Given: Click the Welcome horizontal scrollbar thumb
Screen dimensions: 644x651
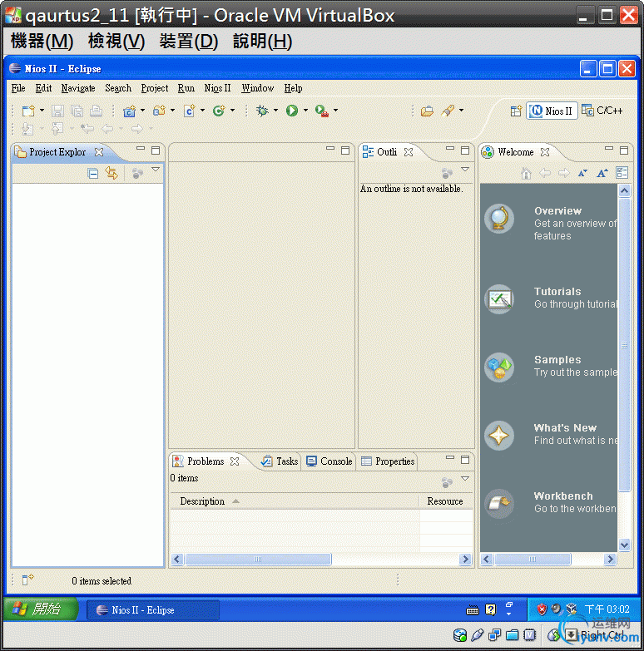Looking at the screenshot, I should (x=533, y=560).
